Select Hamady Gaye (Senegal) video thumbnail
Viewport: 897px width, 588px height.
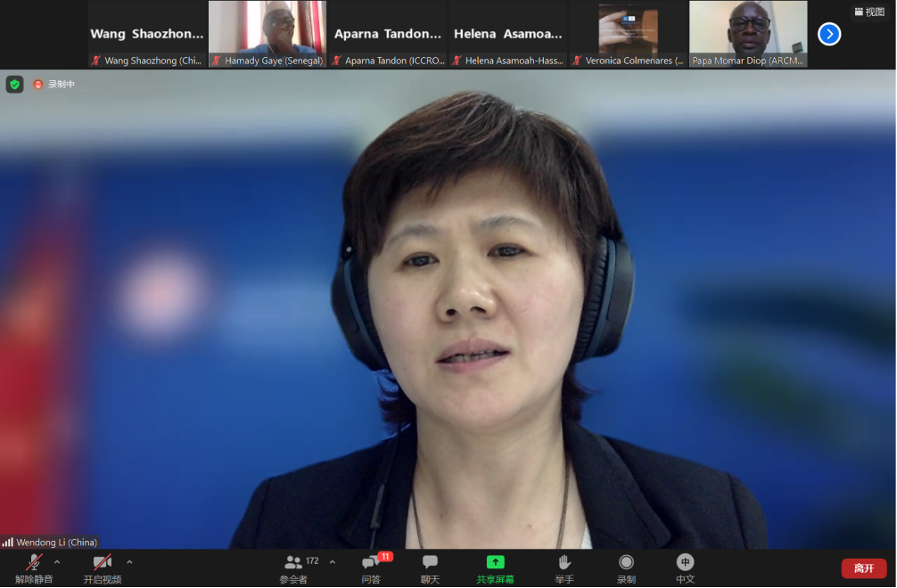click(x=267, y=34)
